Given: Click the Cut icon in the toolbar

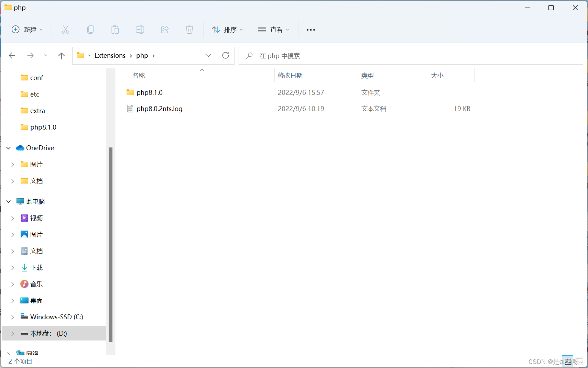Looking at the screenshot, I should click(x=66, y=30).
